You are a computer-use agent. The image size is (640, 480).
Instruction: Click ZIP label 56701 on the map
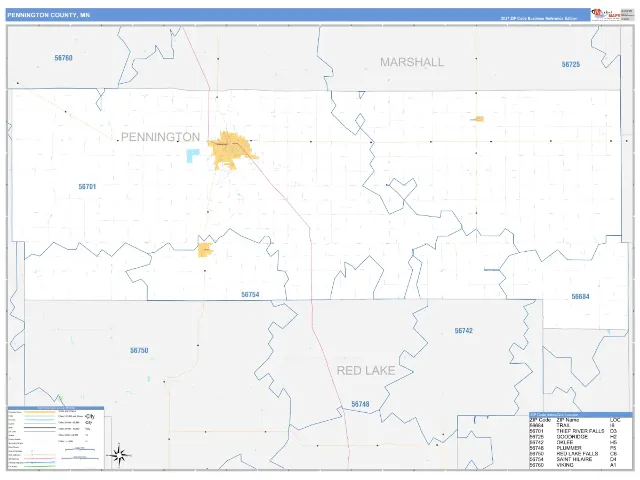coord(87,187)
